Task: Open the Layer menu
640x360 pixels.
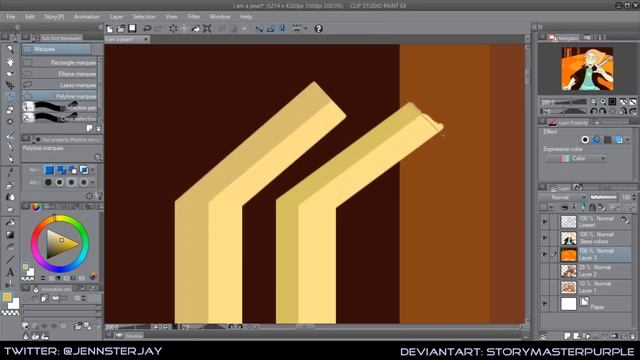Action: [x=116, y=17]
